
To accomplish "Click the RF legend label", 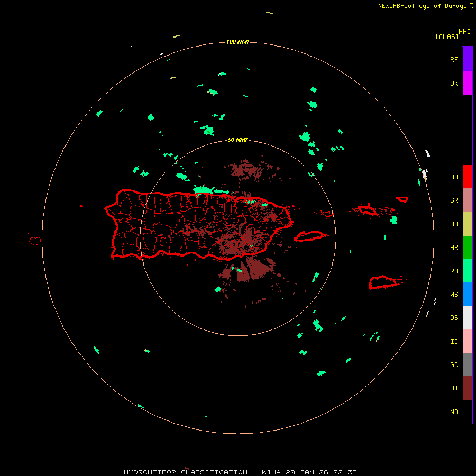I will coord(454,59).
